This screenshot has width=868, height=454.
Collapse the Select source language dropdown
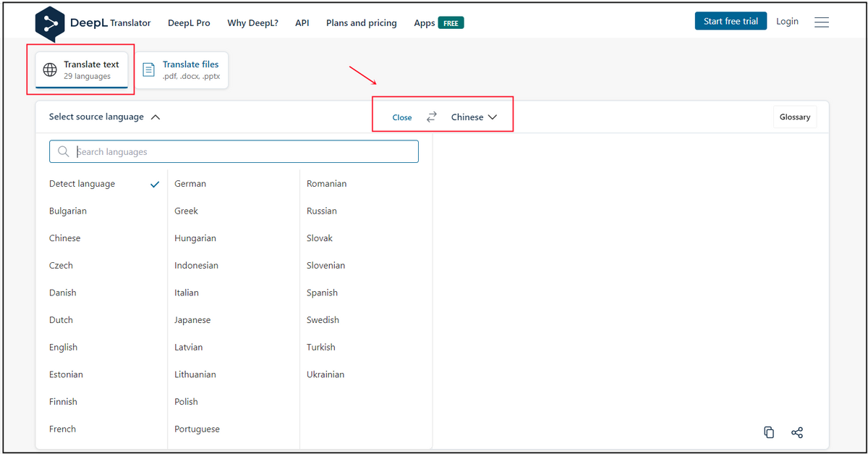(105, 117)
